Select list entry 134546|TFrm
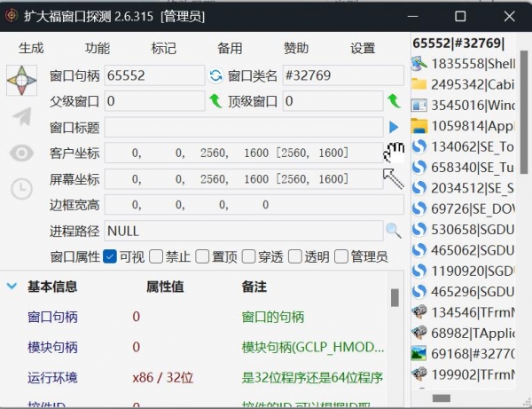The height and width of the screenshot is (409, 532). coord(463,312)
